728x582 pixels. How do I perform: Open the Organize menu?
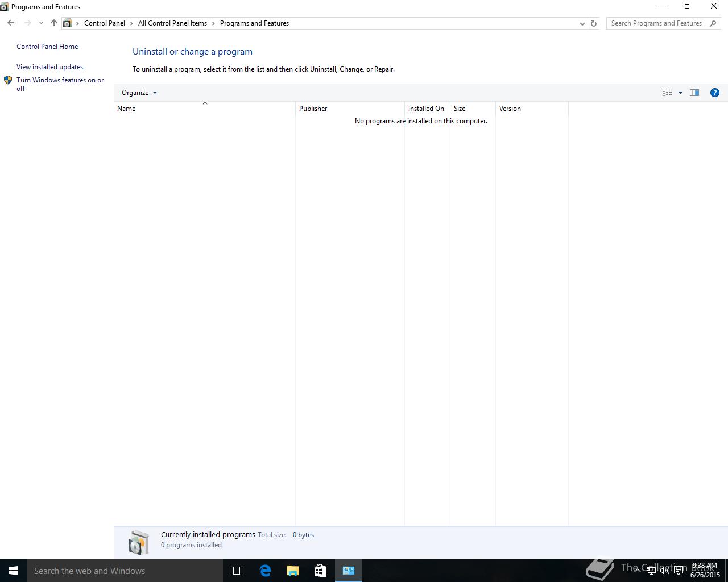(x=139, y=93)
